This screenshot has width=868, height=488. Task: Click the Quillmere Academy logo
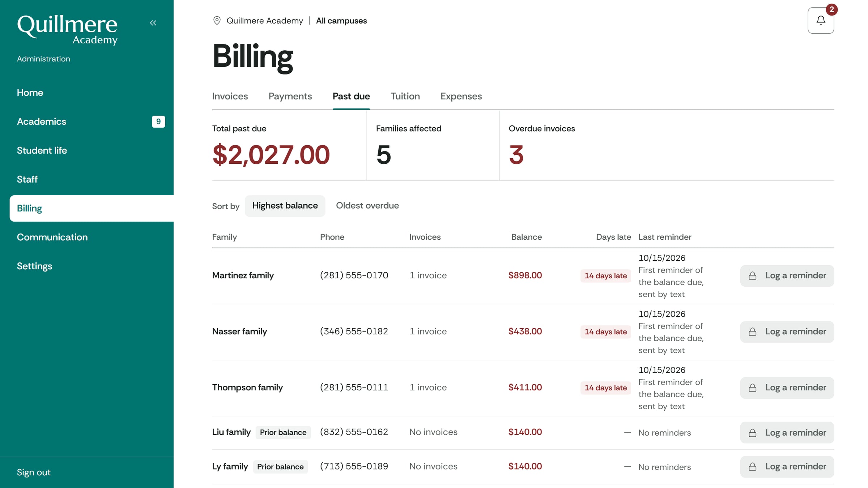coord(67,30)
